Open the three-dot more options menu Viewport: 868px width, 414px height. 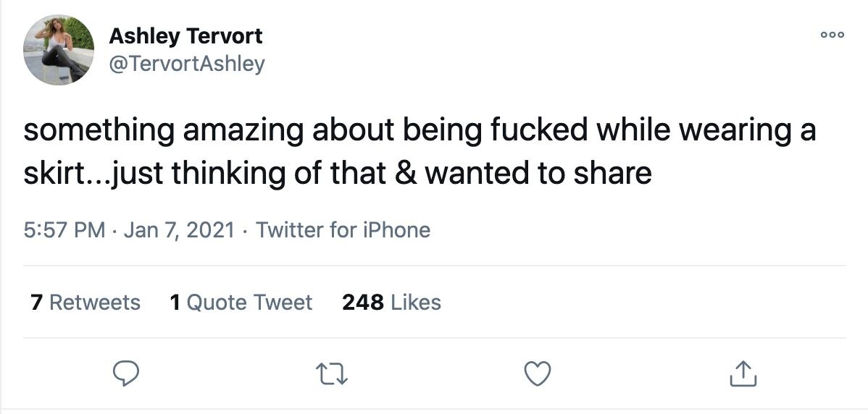[832, 35]
